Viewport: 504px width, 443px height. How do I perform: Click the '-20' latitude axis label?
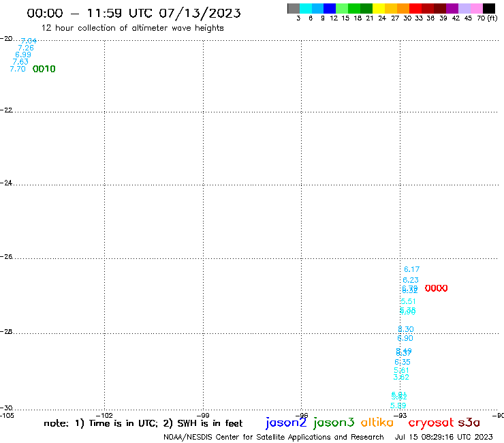click(x=6, y=39)
